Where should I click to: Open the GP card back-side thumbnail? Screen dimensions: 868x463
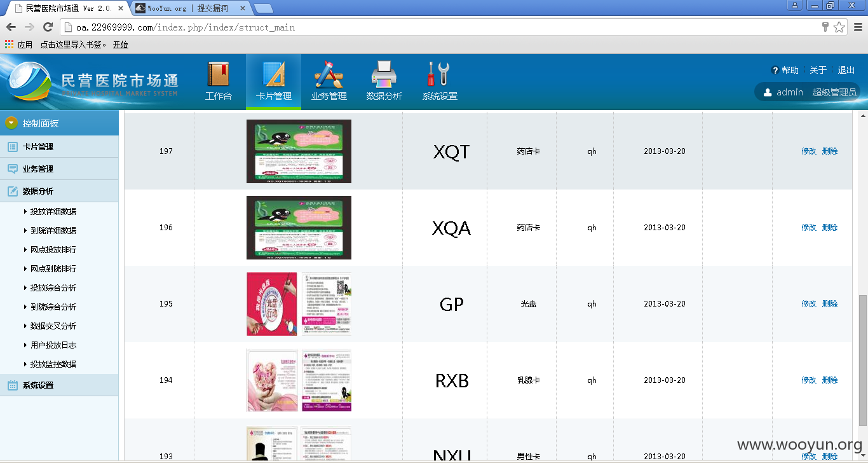point(327,304)
